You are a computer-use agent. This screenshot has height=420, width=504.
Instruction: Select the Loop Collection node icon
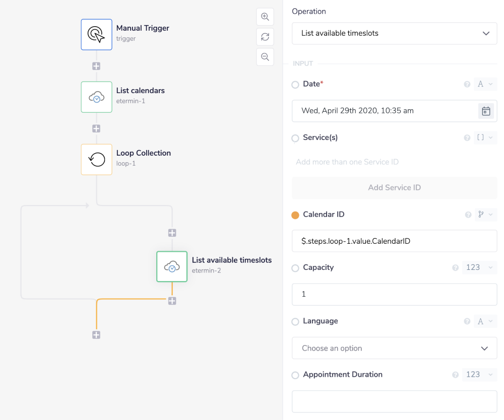point(96,159)
